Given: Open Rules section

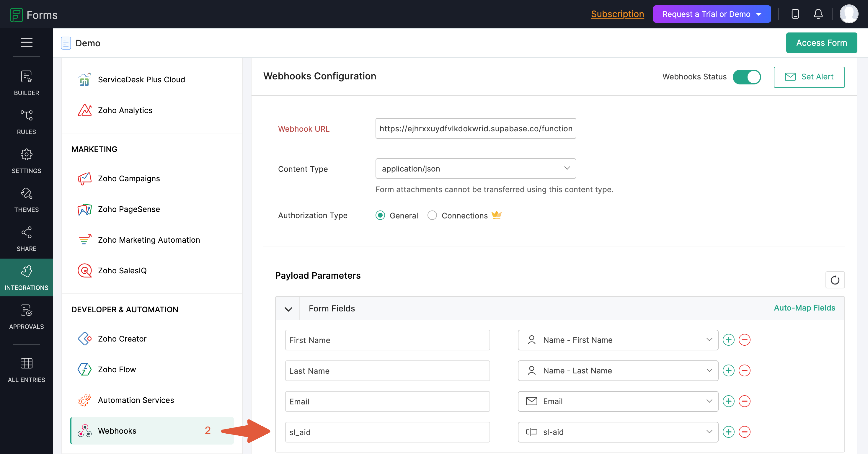Looking at the screenshot, I should click(x=26, y=122).
